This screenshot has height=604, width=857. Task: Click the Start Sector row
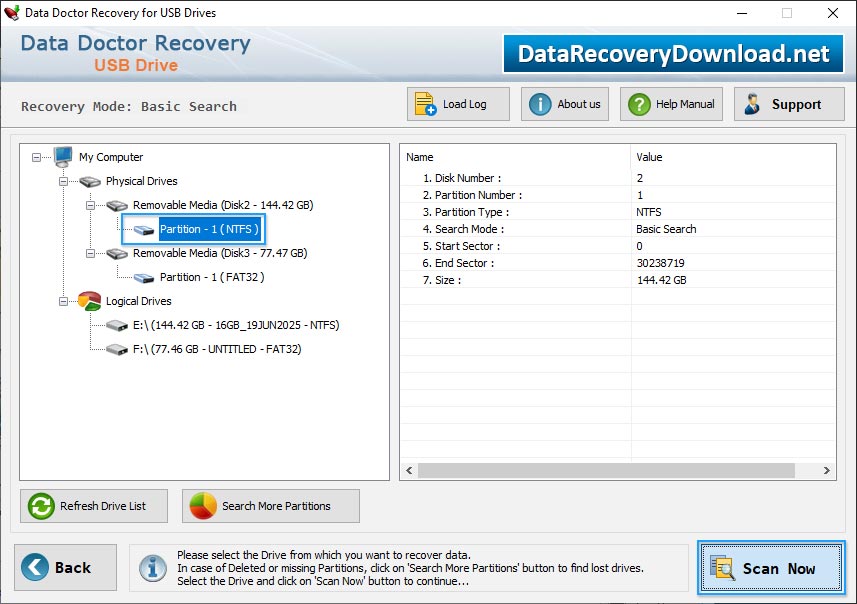tap(618, 246)
